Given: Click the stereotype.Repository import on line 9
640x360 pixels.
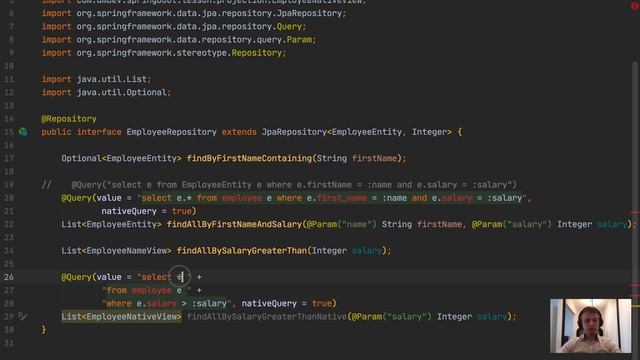Looking at the screenshot, I should tap(164, 53).
